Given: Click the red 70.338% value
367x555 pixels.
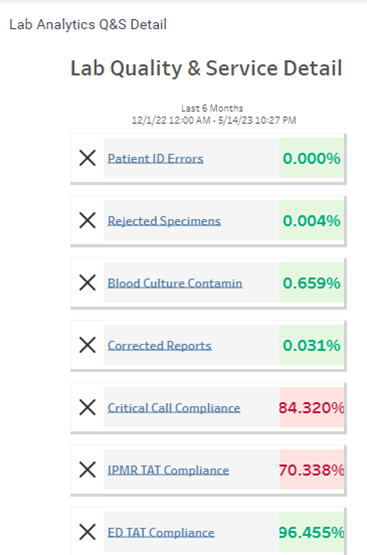Looking at the screenshot, I should pyautogui.click(x=311, y=470).
